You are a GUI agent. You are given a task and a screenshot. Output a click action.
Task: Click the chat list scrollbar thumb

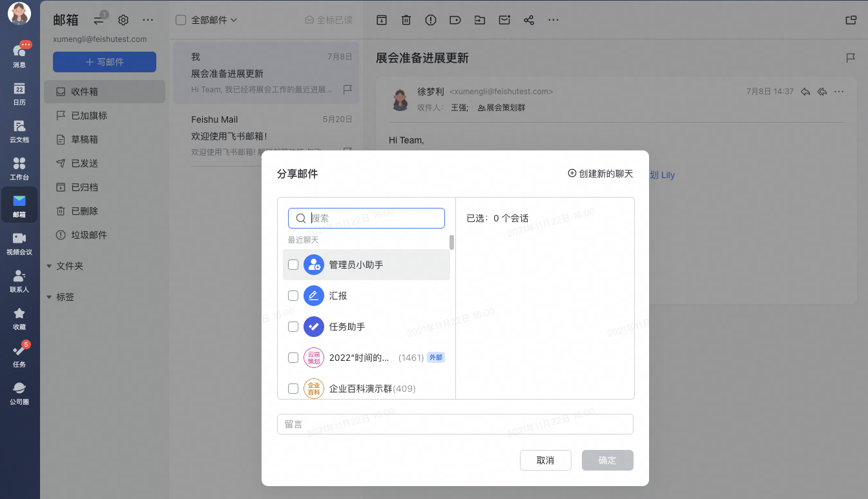point(452,242)
